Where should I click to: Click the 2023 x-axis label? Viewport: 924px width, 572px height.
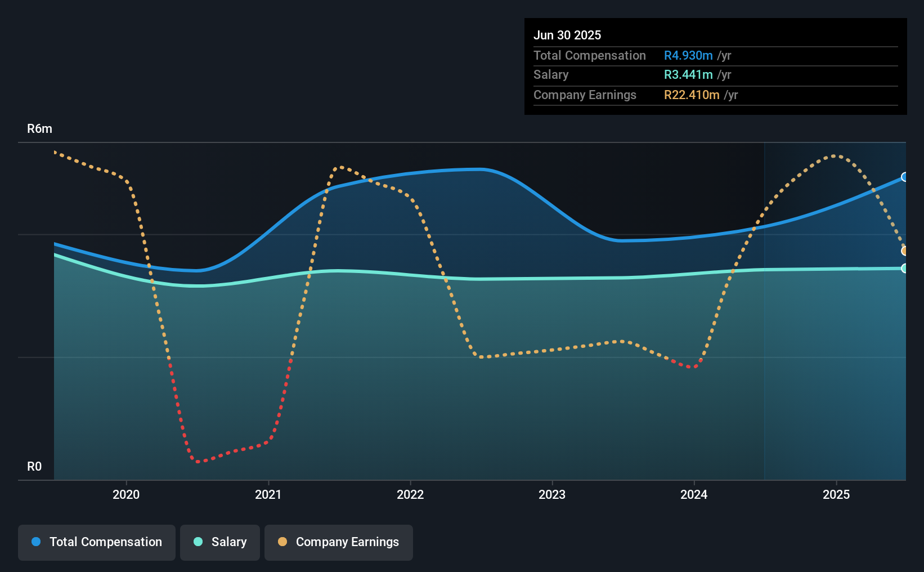(x=552, y=494)
